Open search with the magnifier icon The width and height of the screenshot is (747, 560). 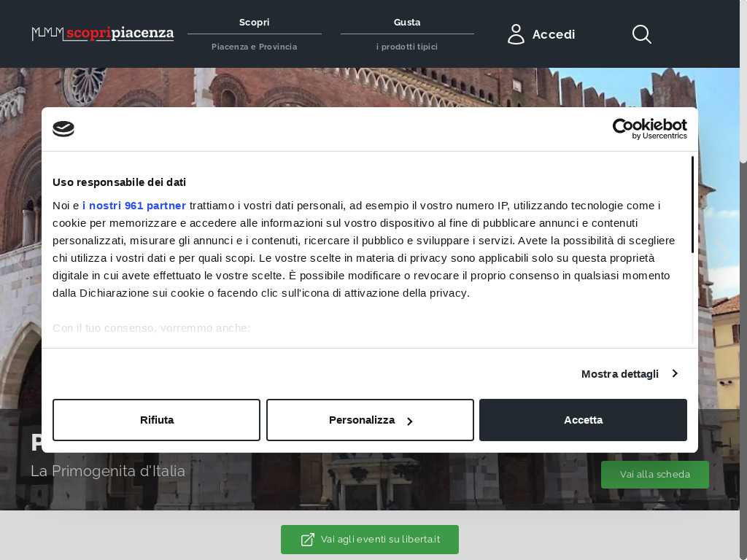[x=641, y=34]
